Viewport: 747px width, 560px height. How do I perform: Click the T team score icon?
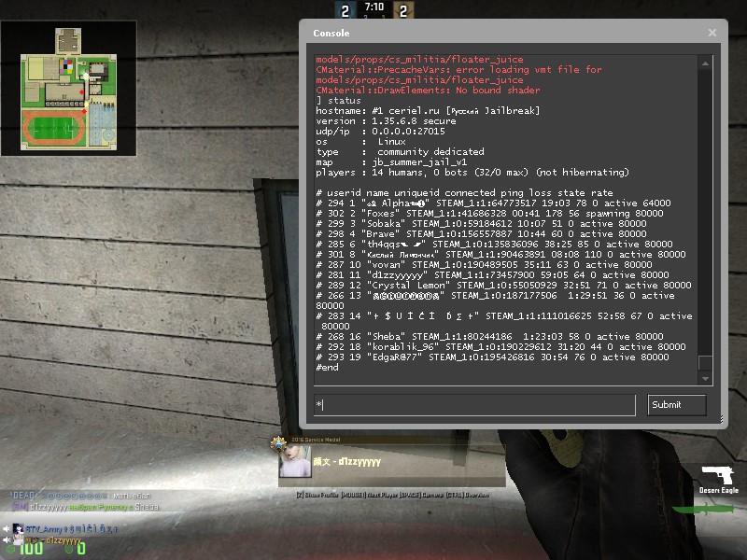pyautogui.click(x=403, y=11)
